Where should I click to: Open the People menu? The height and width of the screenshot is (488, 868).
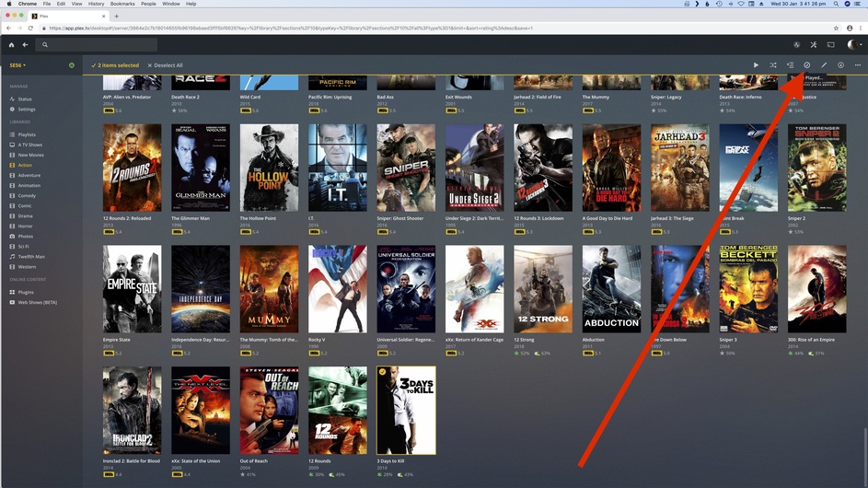(148, 4)
